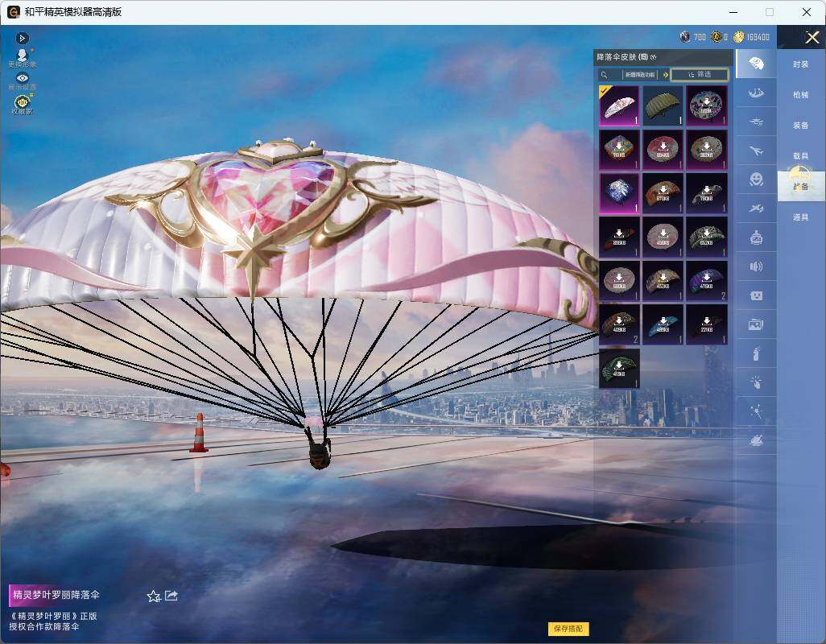Select the sparkly blue square parachute skin

(620, 193)
